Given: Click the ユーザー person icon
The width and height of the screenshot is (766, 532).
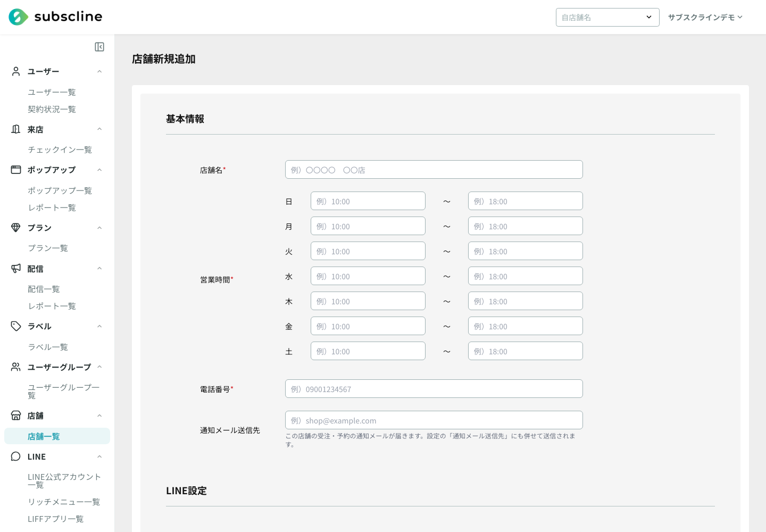Looking at the screenshot, I should (x=16, y=71).
